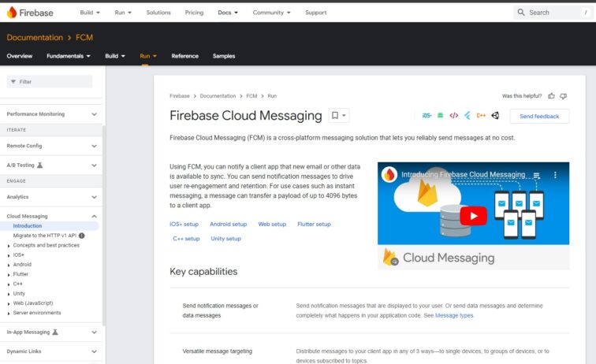Open the C++ setup link
596x364 pixels.
pyautogui.click(x=186, y=239)
